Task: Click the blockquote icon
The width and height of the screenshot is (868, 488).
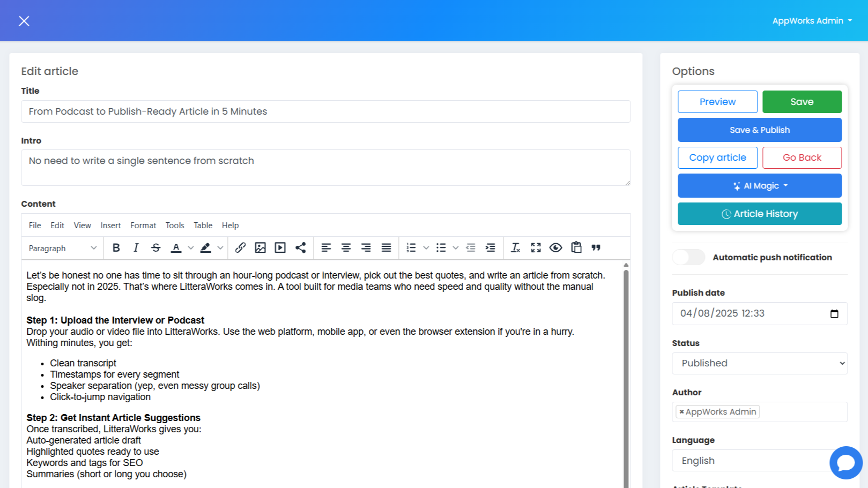Action: (596, 247)
